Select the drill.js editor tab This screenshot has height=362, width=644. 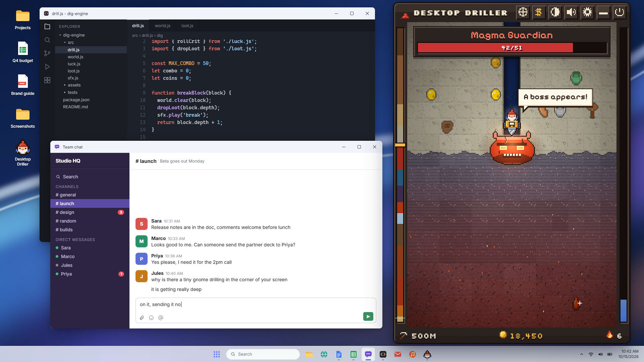(138, 26)
